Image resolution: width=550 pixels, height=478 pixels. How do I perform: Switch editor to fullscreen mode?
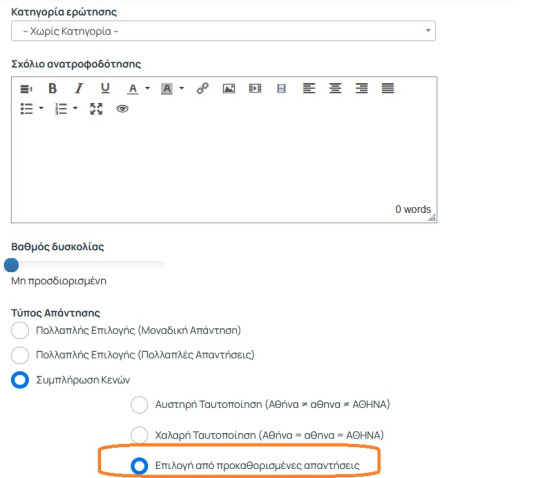(96, 109)
